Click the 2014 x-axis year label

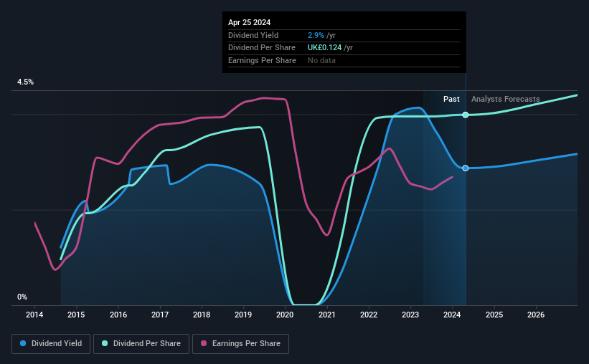pos(34,315)
